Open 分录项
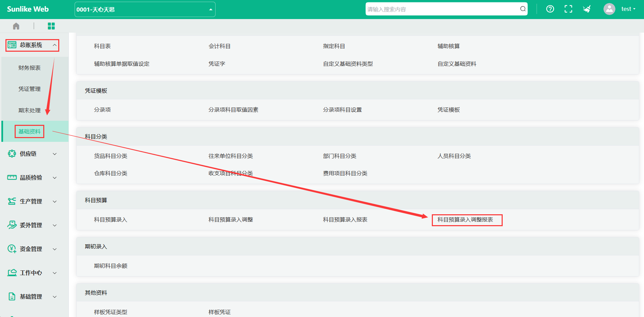This screenshot has width=644, height=317. pyautogui.click(x=103, y=110)
